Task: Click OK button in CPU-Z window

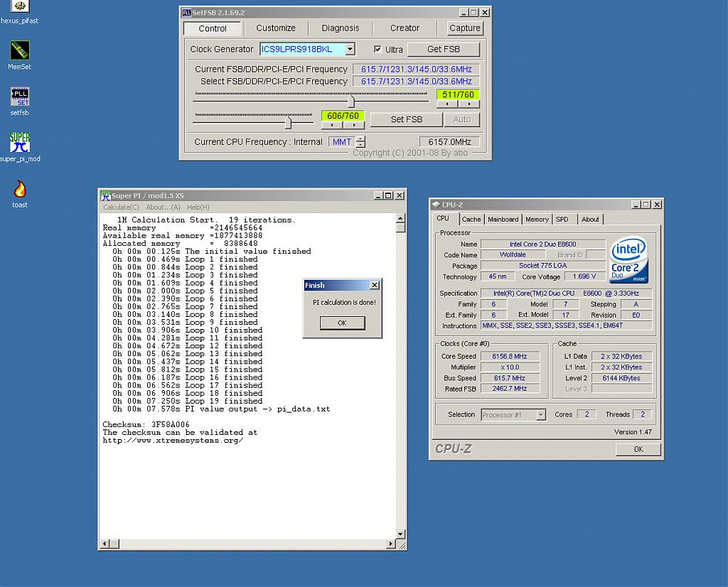Action: 638,449
